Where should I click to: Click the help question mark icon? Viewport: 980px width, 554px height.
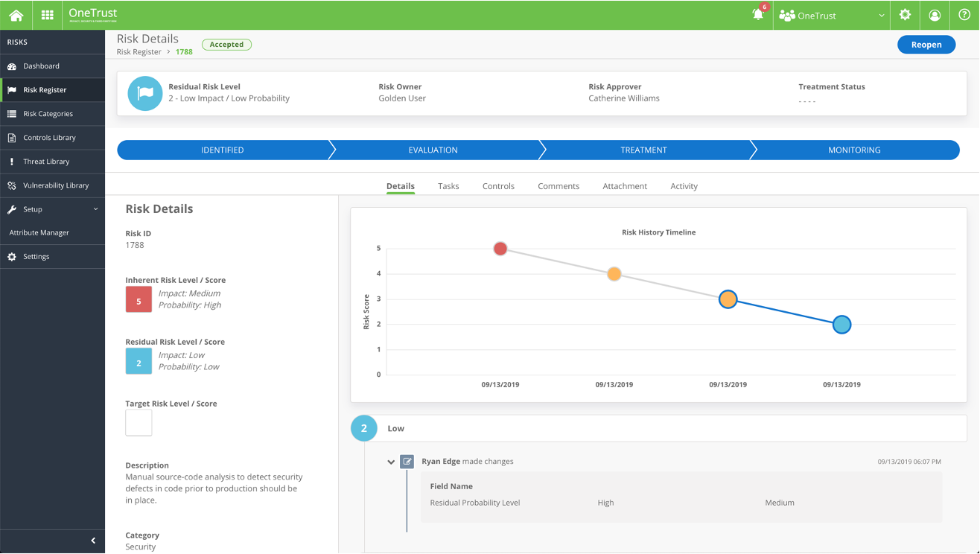(x=964, y=15)
